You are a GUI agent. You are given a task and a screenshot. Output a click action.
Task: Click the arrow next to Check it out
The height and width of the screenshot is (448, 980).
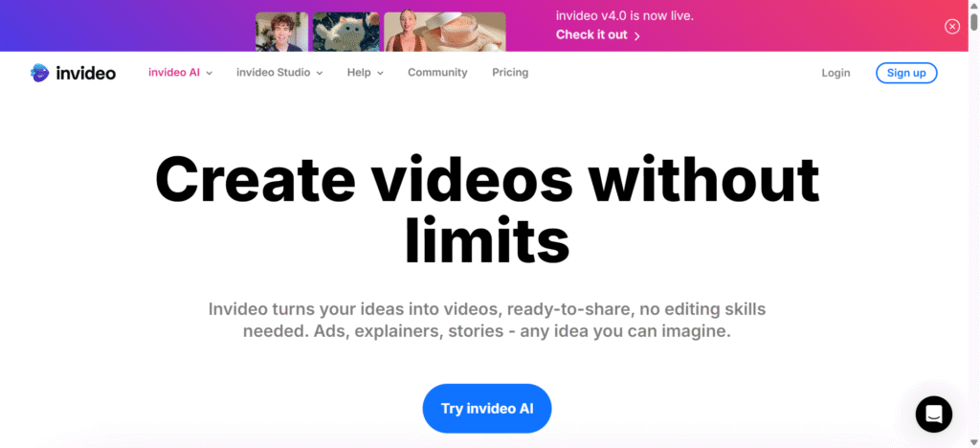[x=636, y=35]
